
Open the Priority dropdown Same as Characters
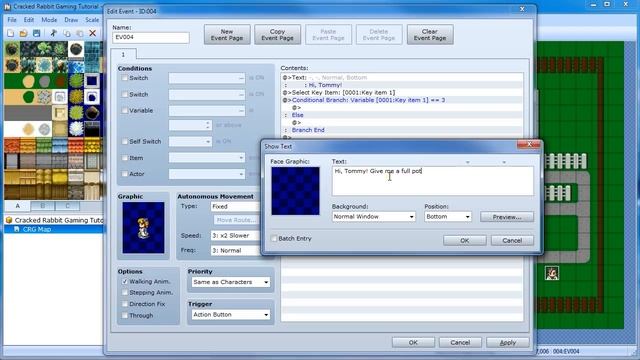tap(231, 282)
